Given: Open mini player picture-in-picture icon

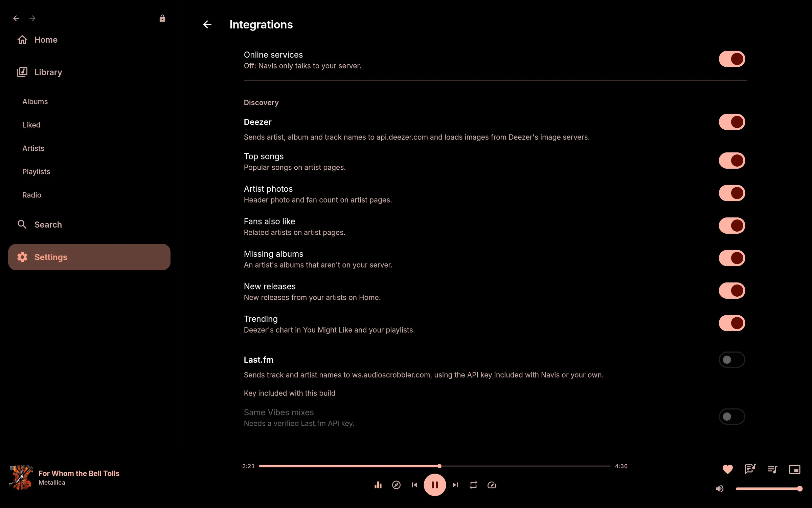Looking at the screenshot, I should 795,469.
